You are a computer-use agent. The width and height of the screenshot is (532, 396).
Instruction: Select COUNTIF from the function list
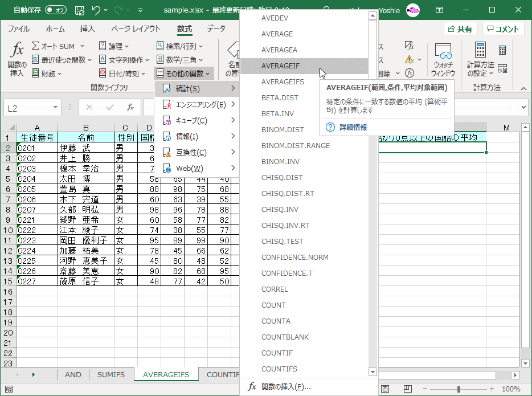pos(277,353)
